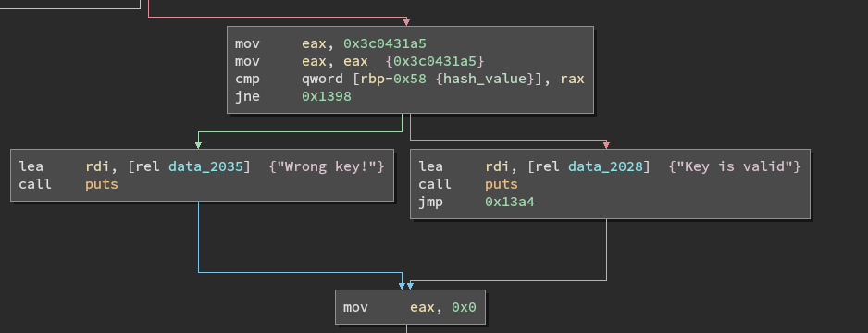This screenshot has width=868, height=333.
Task: Click the qword keyword in cmp instruction
Action: tap(322, 80)
